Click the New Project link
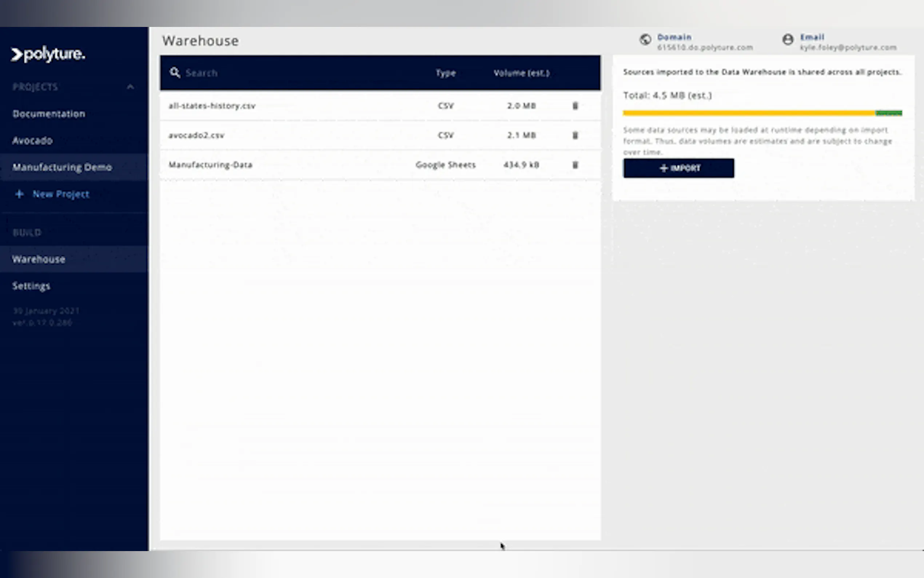 pos(61,194)
